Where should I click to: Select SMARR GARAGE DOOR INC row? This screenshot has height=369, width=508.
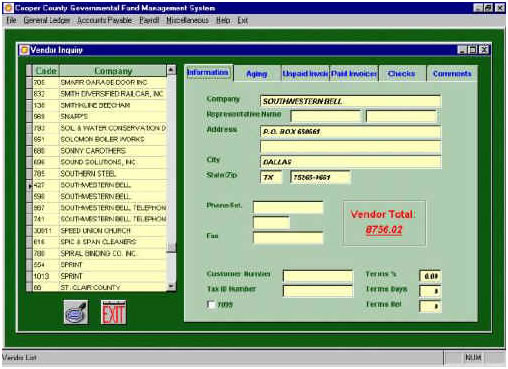click(x=99, y=82)
